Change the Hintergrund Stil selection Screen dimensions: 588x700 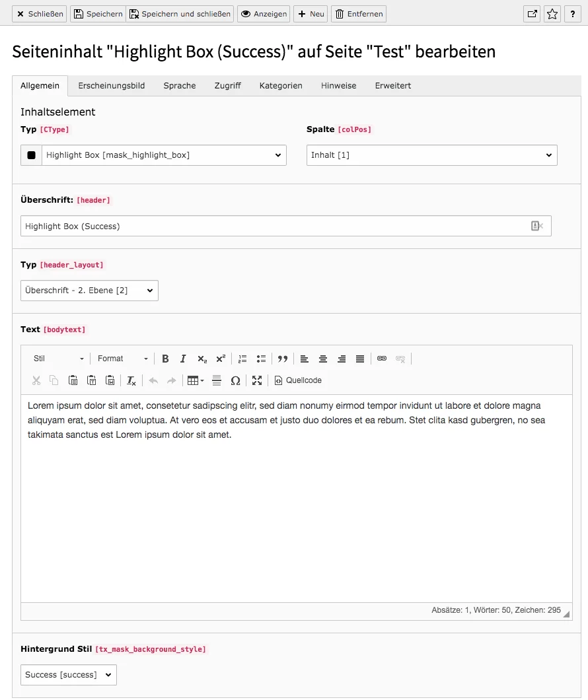tap(68, 674)
